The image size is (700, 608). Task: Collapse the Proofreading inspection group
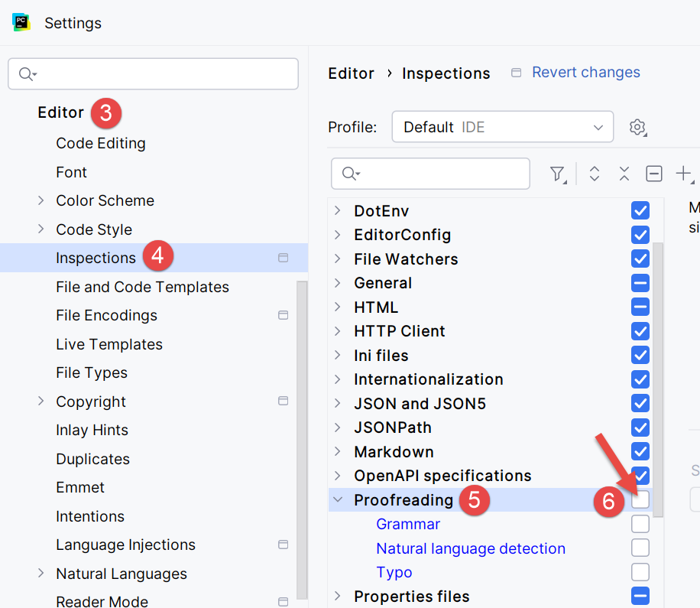[338, 500]
